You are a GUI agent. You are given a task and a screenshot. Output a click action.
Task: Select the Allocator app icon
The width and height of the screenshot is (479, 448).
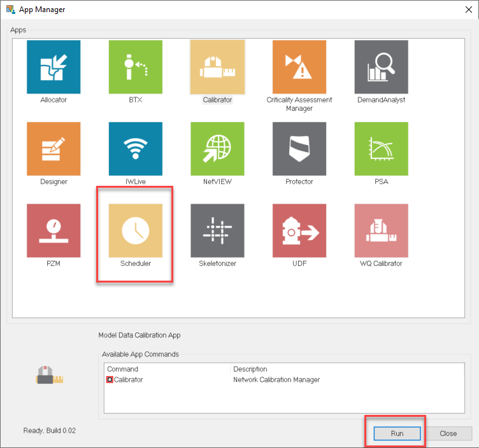point(54,67)
